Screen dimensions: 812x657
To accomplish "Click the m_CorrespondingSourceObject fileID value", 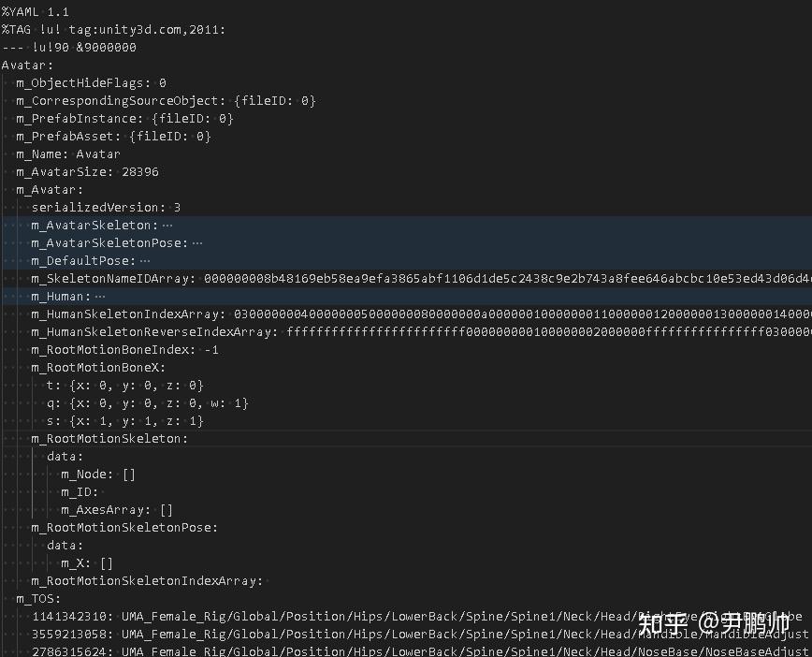I will pyautogui.click(x=275, y=101).
